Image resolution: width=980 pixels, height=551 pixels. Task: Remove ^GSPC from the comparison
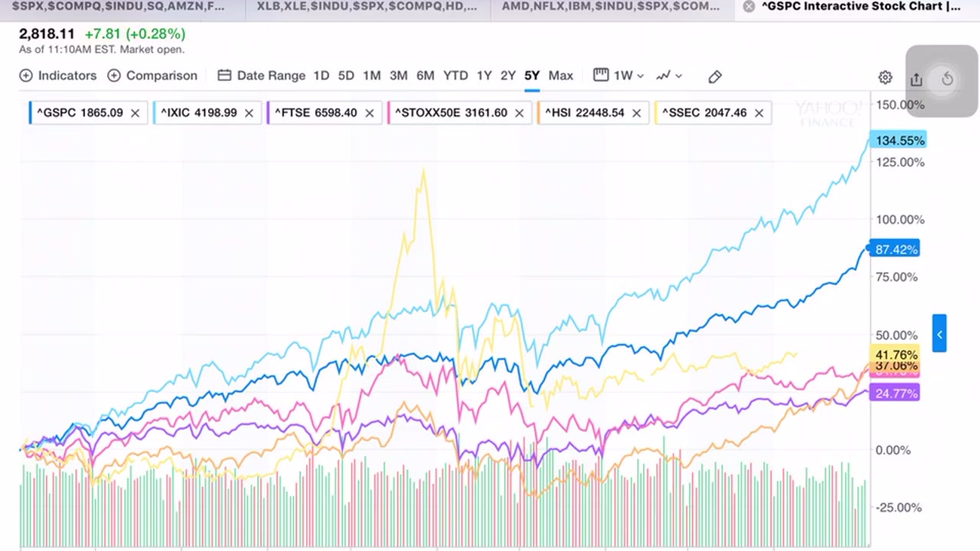click(135, 112)
